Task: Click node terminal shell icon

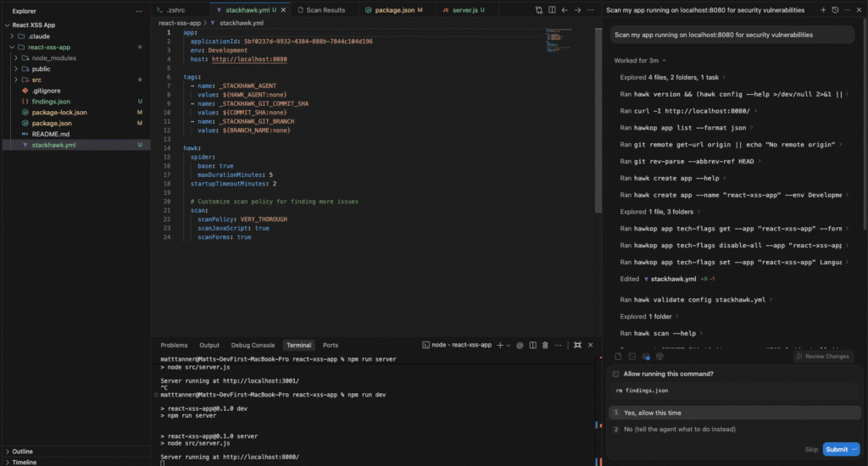Action: click(426, 346)
